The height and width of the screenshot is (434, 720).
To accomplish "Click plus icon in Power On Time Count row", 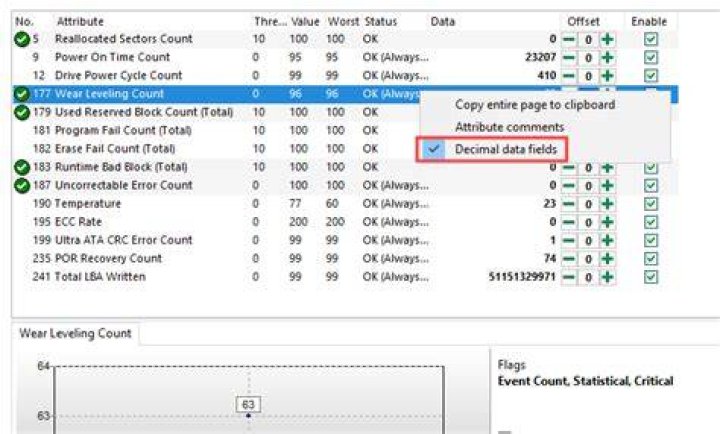I will (x=608, y=57).
